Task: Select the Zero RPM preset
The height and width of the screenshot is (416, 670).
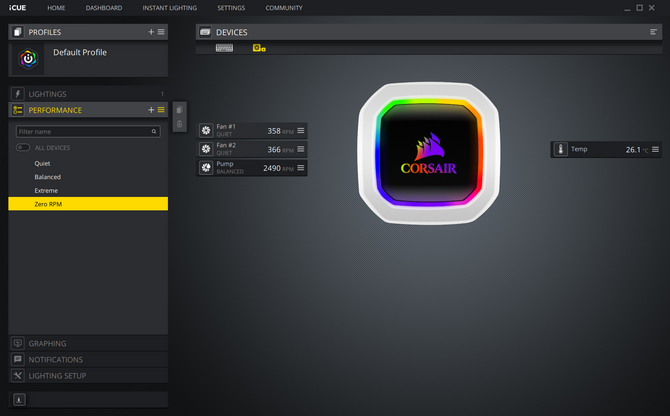Action: point(88,204)
